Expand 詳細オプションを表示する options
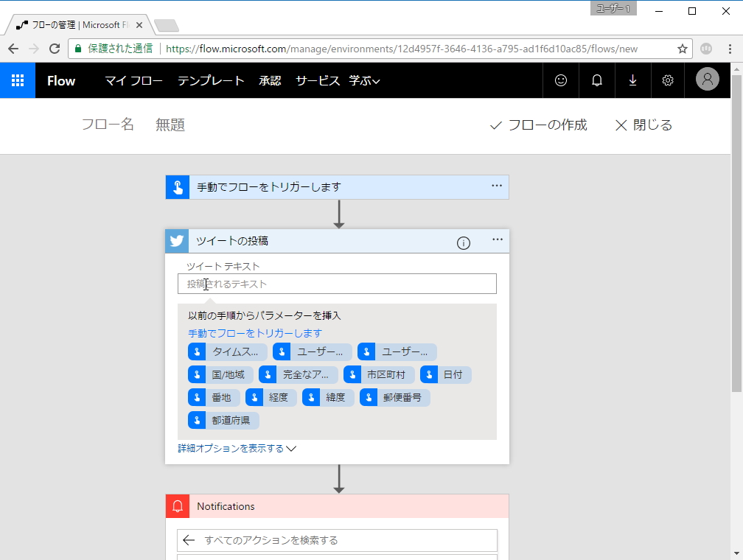Image resolution: width=743 pixels, height=560 pixels. coord(237,448)
